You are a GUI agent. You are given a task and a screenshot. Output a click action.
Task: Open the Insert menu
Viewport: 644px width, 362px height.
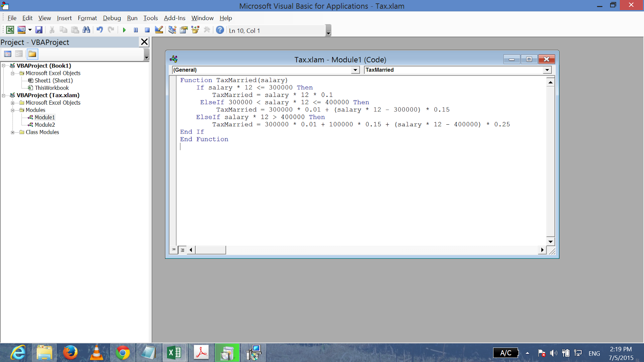64,18
